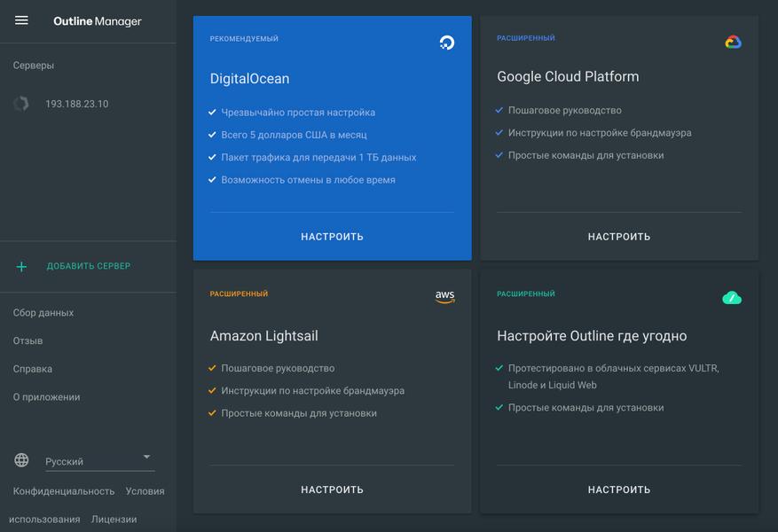Viewport: 778px width, 532px height.
Task: Click the AWS logo icon
Action: (445, 296)
